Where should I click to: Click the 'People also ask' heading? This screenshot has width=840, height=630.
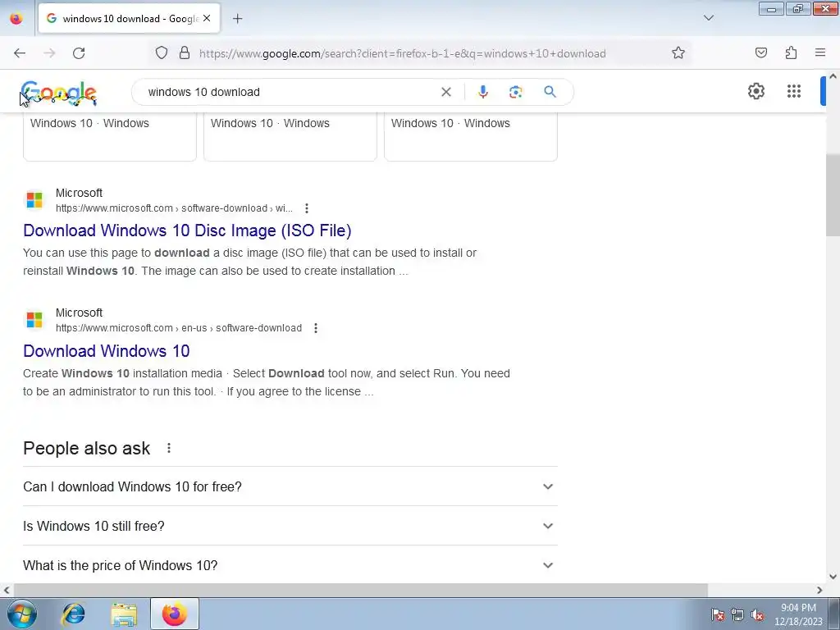click(x=87, y=448)
